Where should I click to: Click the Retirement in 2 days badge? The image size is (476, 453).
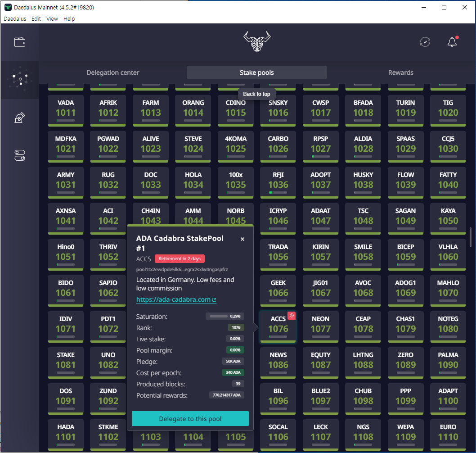click(x=180, y=258)
